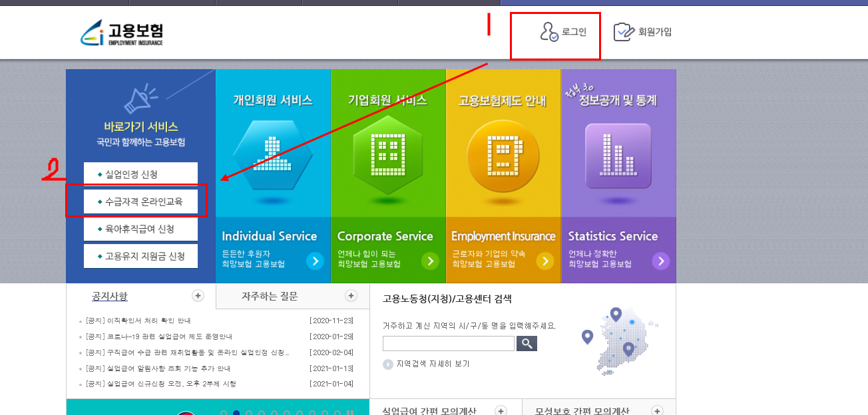The image size is (868, 415).
Task: Expand 공지사항 with its plus icon
Action: click(198, 295)
